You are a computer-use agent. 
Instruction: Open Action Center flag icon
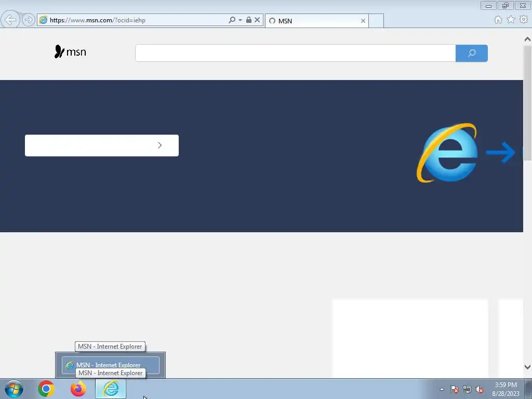(x=454, y=389)
